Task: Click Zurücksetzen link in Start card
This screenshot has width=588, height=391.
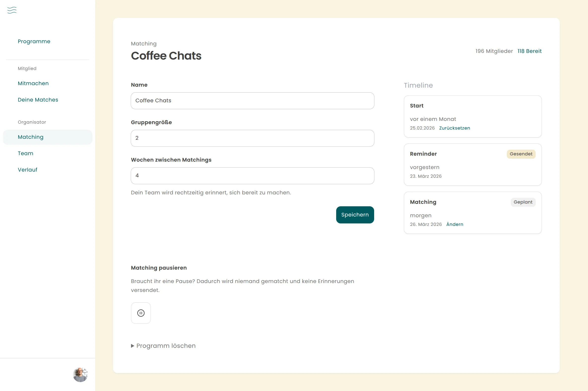Action: pos(455,128)
